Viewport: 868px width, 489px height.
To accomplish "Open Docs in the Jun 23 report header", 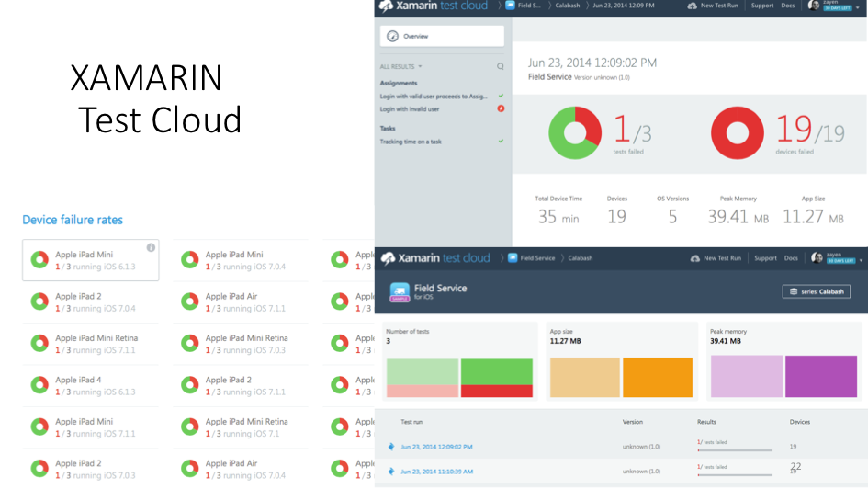I will (788, 6).
